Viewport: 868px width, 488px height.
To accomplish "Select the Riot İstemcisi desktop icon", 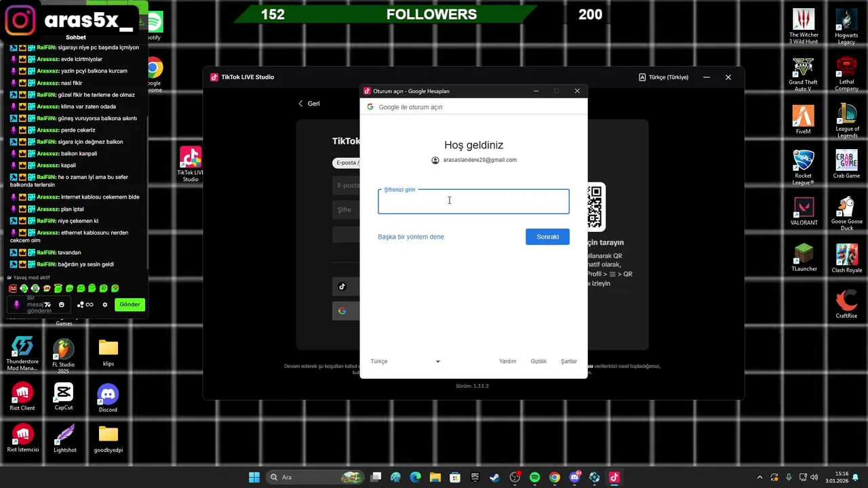I will 23,439.
